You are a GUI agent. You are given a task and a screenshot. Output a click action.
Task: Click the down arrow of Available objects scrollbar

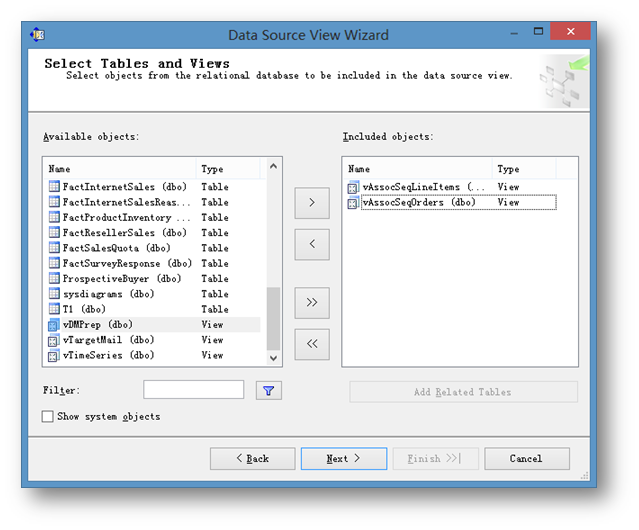pos(273,358)
